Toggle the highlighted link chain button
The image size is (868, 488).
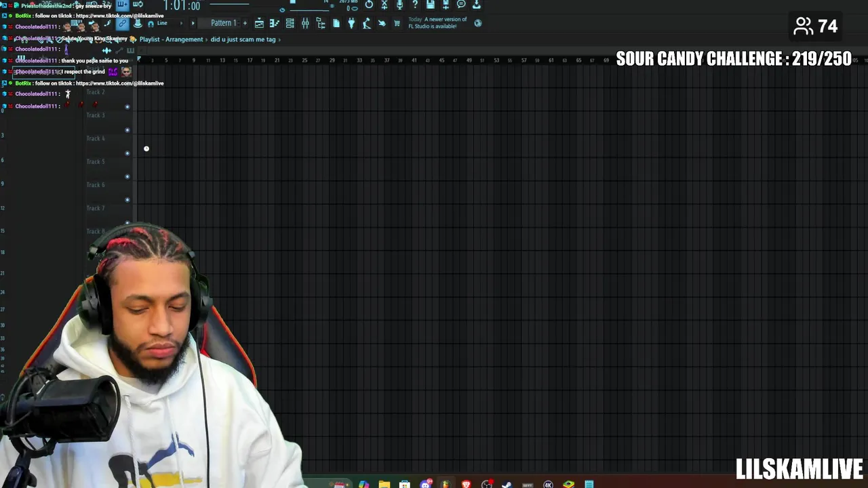(x=122, y=23)
